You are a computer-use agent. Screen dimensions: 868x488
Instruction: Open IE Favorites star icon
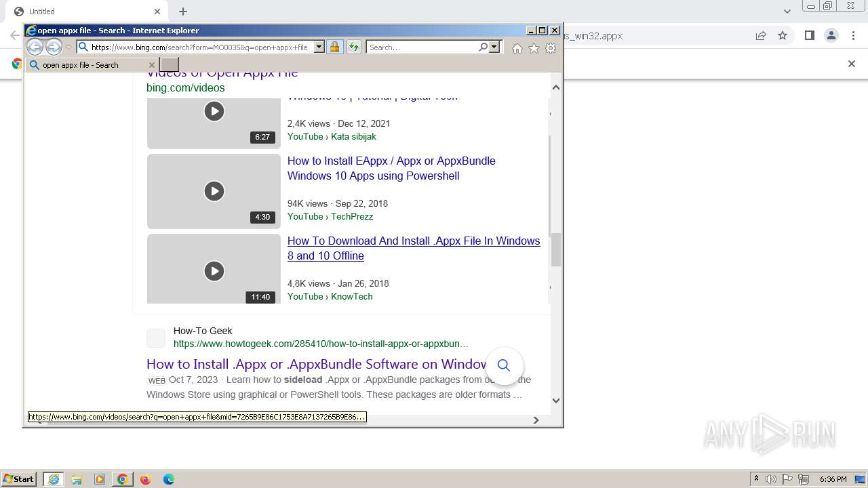click(x=534, y=48)
